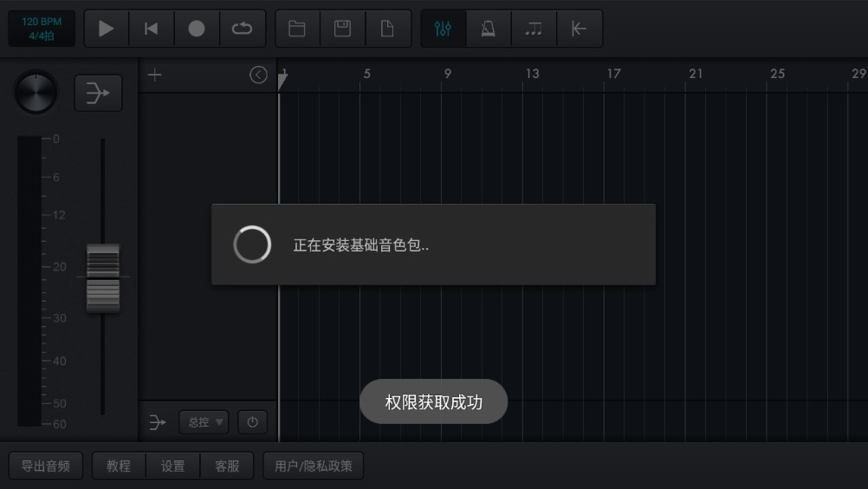Image resolution: width=868 pixels, height=489 pixels.
Task: Add a new track with the plus icon
Action: click(155, 75)
